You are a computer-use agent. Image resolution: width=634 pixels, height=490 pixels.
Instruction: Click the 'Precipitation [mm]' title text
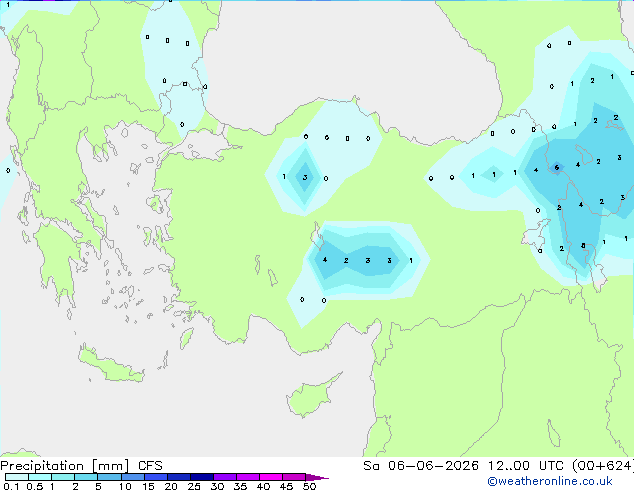click(65, 466)
